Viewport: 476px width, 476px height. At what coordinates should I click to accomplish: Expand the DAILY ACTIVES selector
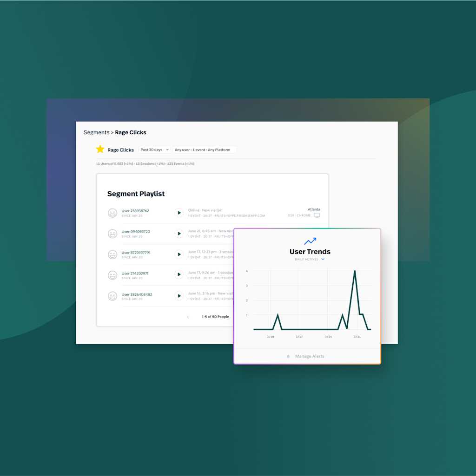[x=310, y=259]
